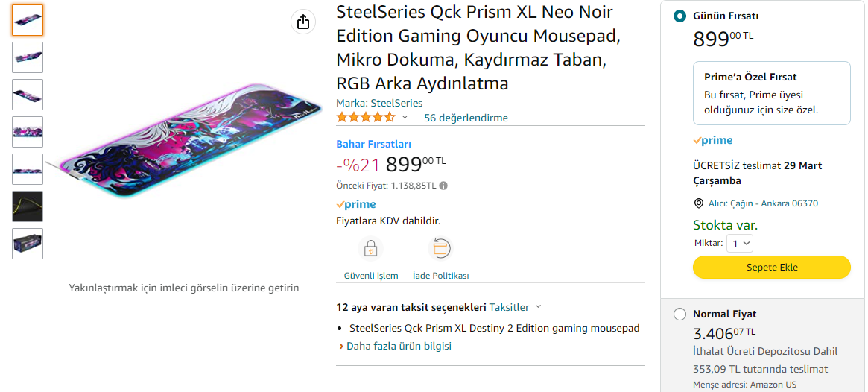Open the Miktar quantity dropdown
This screenshot has width=868, height=392.
[x=741, y=244]
